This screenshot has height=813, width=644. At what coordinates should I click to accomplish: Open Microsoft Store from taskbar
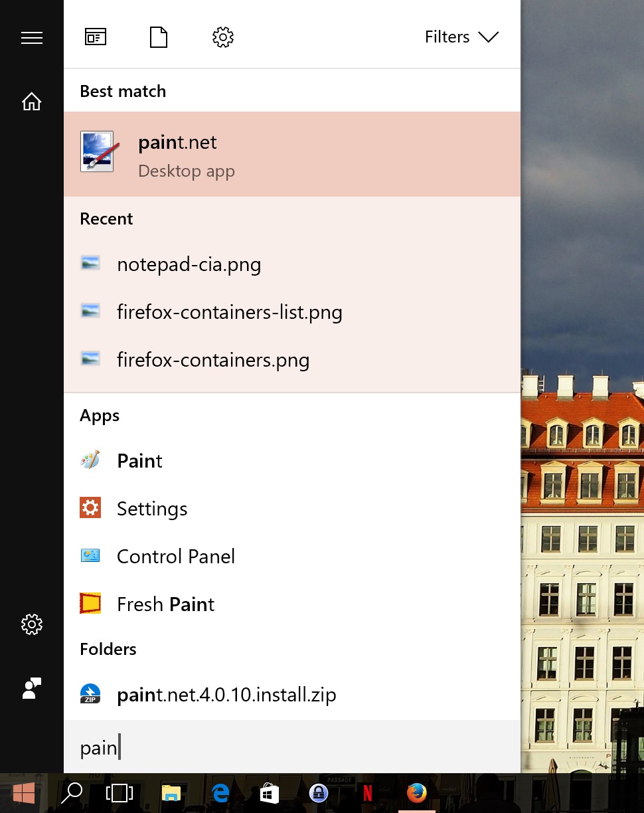[270, 793]
